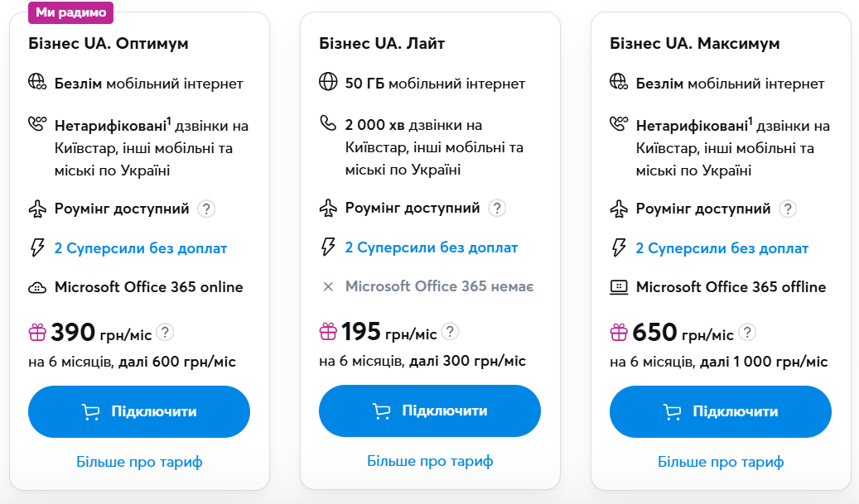Click the offline Office icon on Максимум card
This screenshot has width=859, height=504.
click(x=618, y=287)
